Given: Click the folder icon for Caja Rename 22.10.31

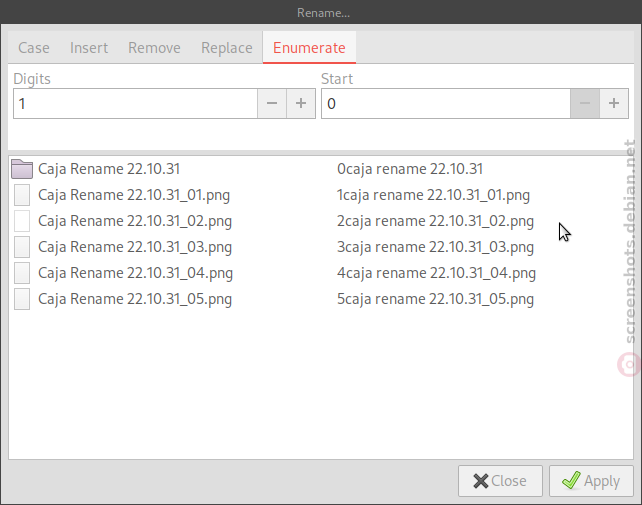Looking at the screenshot, I should click(22, 169).
